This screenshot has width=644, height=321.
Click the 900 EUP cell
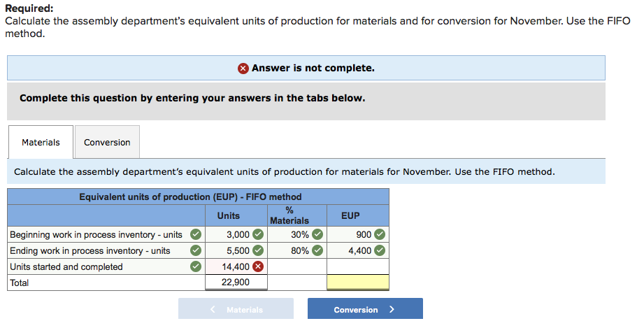[x=358, y=235]
